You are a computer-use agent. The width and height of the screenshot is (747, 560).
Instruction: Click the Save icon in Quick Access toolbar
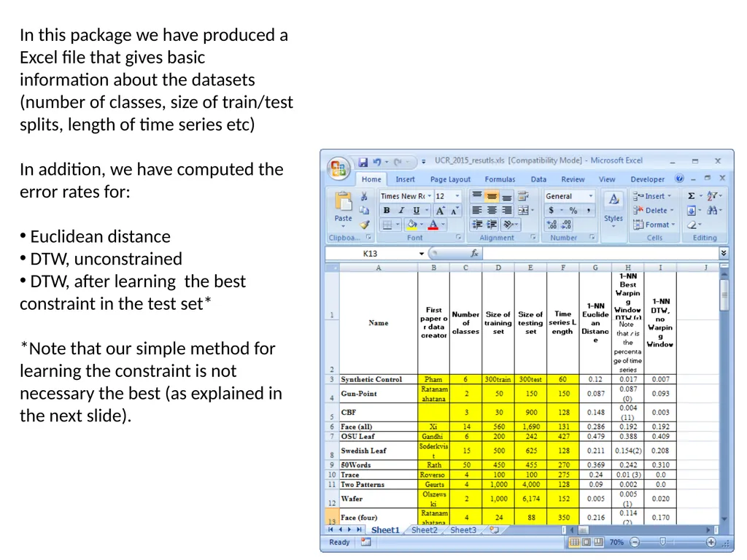pos(363,162)
